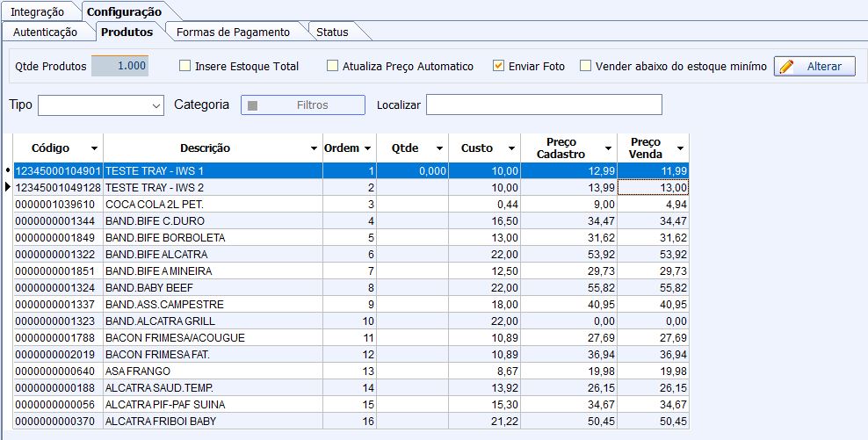Click the current row arrow indicator
868x440 pixels.
8,187
